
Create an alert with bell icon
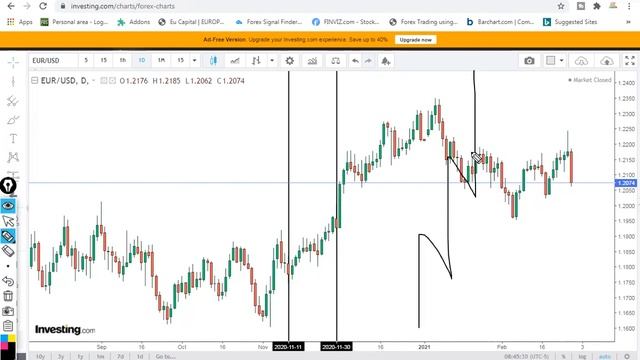pos(386,61)
